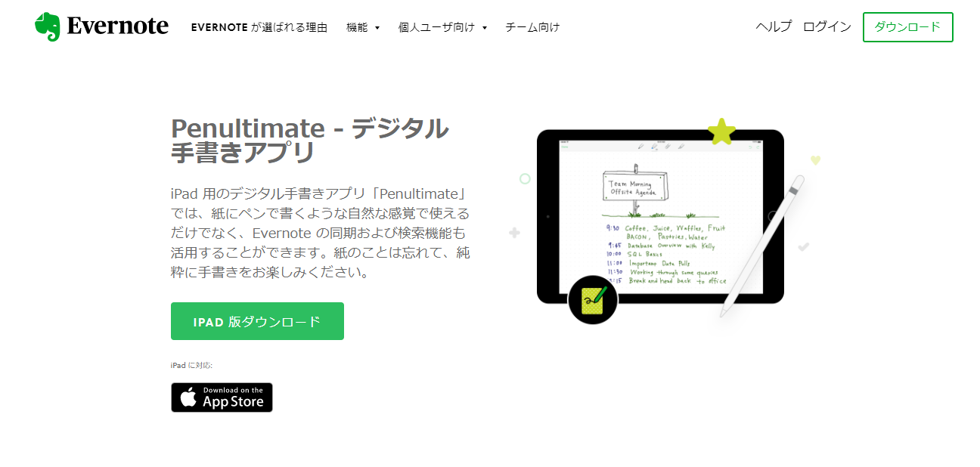This screenshot has width=980, height=467.
Task: Select the blue-tipped pen tool in Penultimate
Action: pos(654,147)
